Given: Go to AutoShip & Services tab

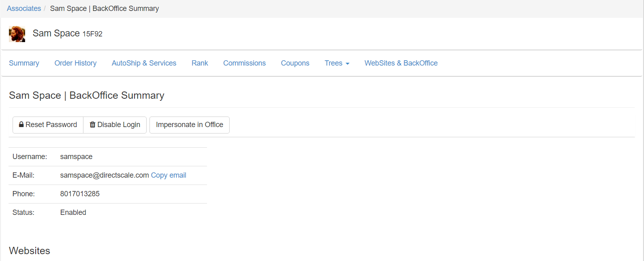Looking at the screenshot, I should coord(144,63).
